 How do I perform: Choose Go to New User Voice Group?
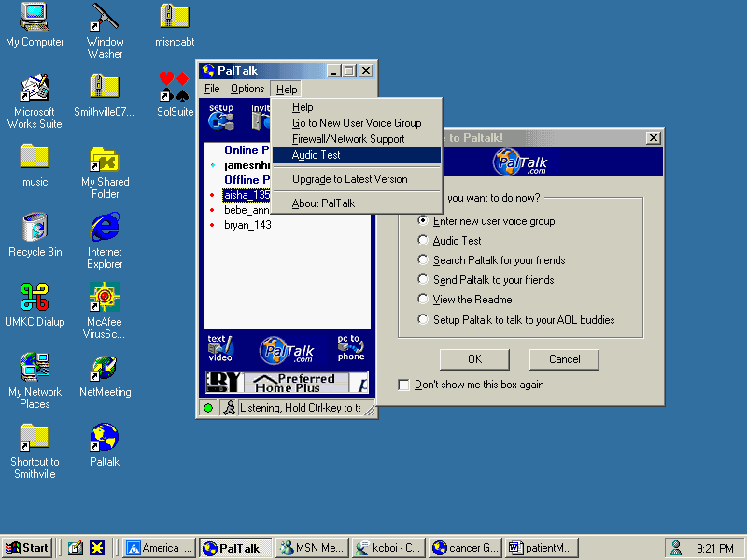(357, 123)
